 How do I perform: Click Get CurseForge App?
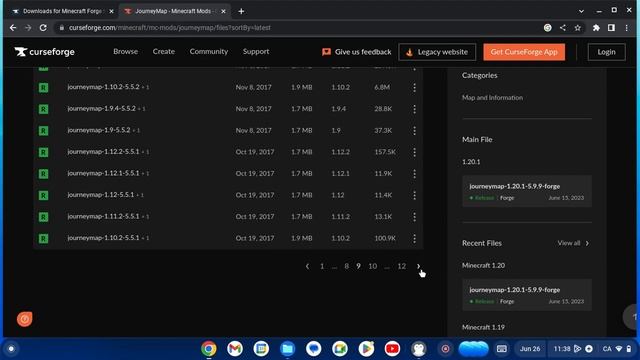coord(524,52)
